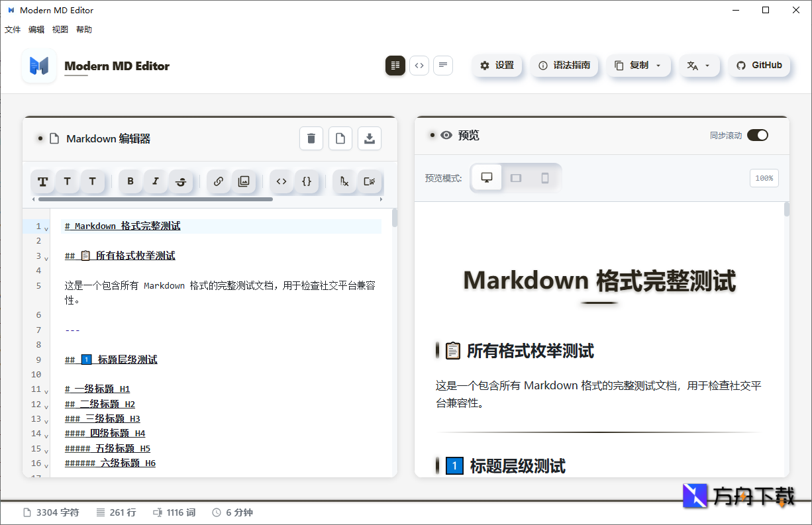Viewport: 812px width, 525px height.
Task: Select the desktop preview mode
Action: [x=486, y=177]
